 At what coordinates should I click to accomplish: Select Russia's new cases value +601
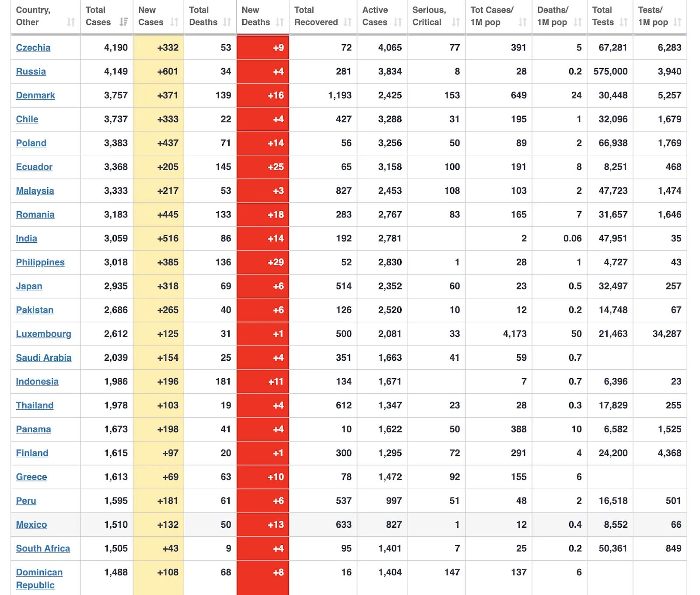coord(168,72)
